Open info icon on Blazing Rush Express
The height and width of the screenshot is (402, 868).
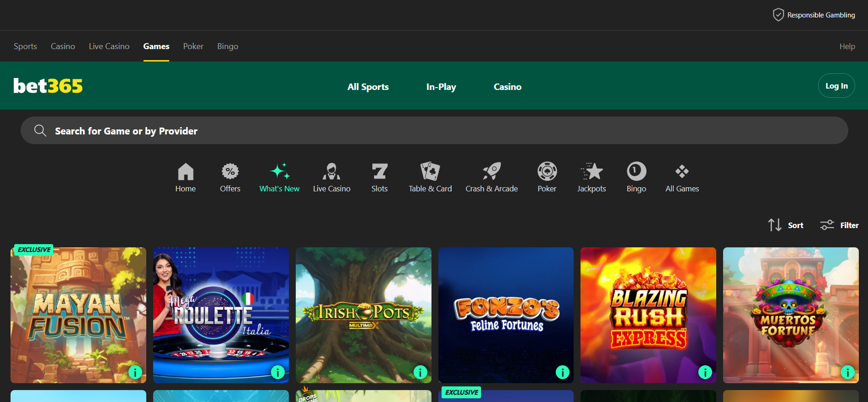point(705,372)
